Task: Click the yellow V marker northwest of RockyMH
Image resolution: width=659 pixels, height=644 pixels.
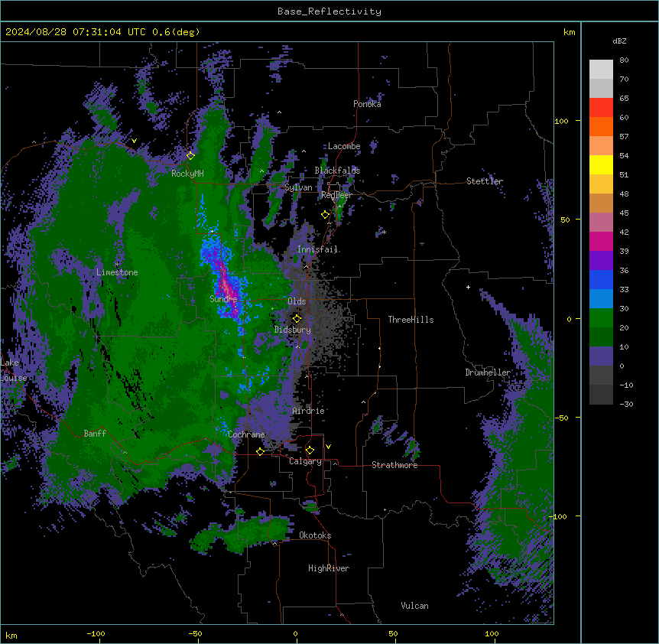Action: [x=134, y=141]
